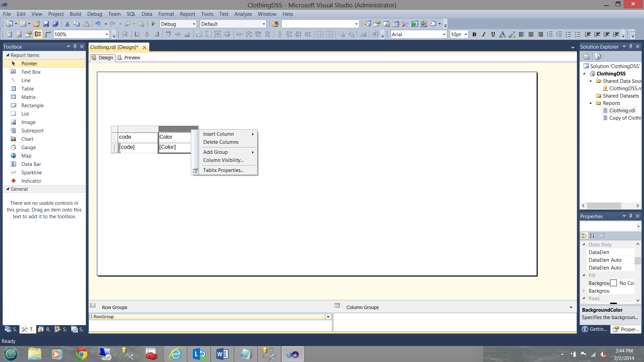Screen dimensions: 644x362
Task: Toggle Bold formatting button
Action: (x=474, y=34)
